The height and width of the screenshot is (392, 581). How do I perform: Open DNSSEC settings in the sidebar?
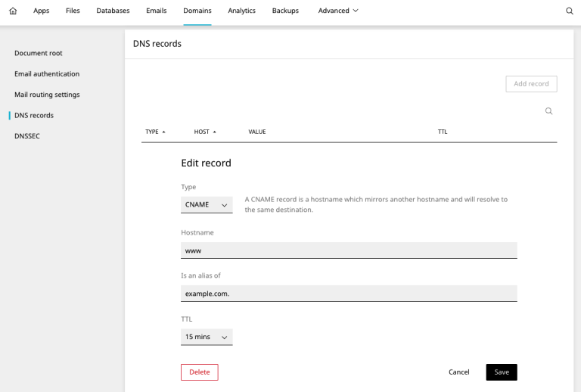point(27,136)
